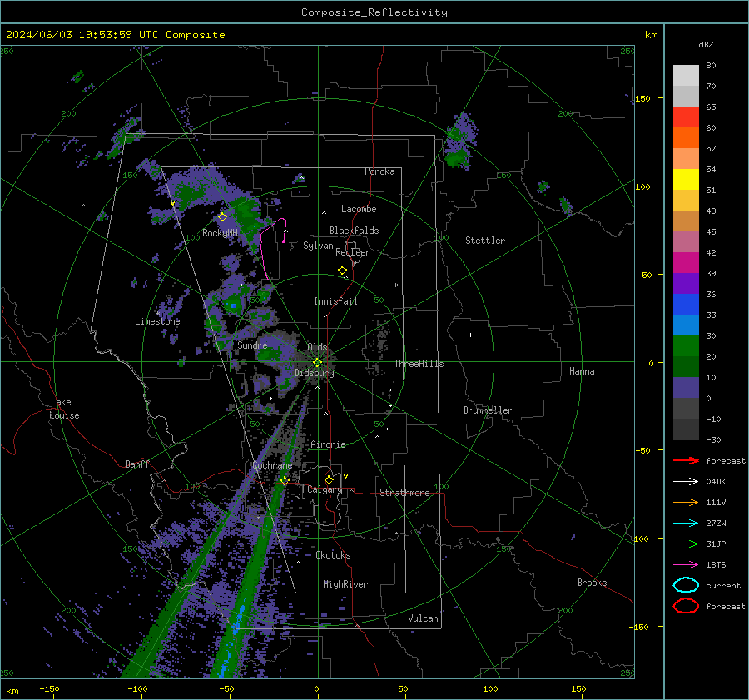Image resolution: width=749 pixels, height=700 pixels.
Task: Select the cyan 27ZW arrow icon
Action: click(x=686, y=523)
